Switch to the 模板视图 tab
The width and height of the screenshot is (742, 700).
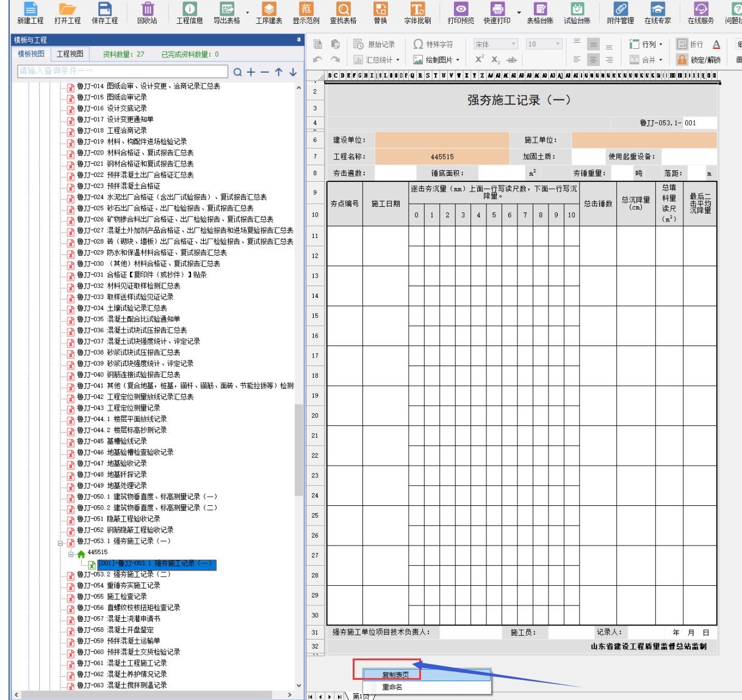tap(31, 54)
